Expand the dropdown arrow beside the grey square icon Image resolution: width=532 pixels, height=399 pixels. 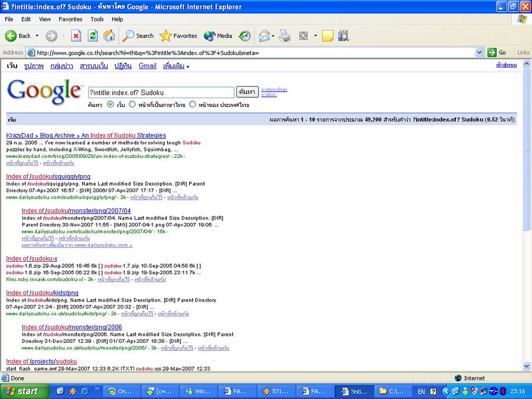pyautogui.click(x=316, y=35)
